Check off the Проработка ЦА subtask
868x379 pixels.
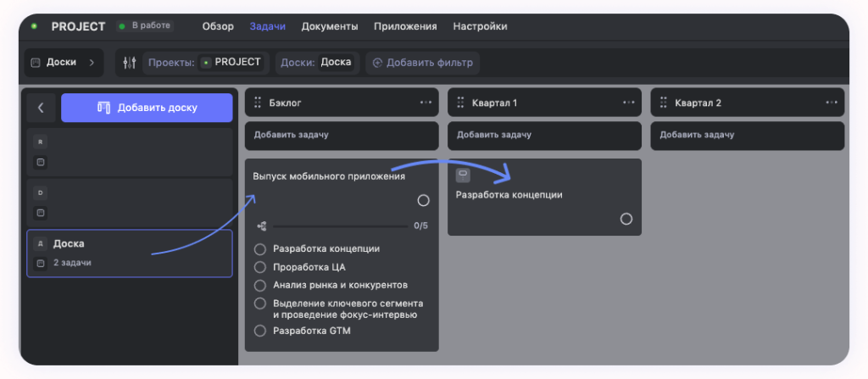tap(260, 267)
